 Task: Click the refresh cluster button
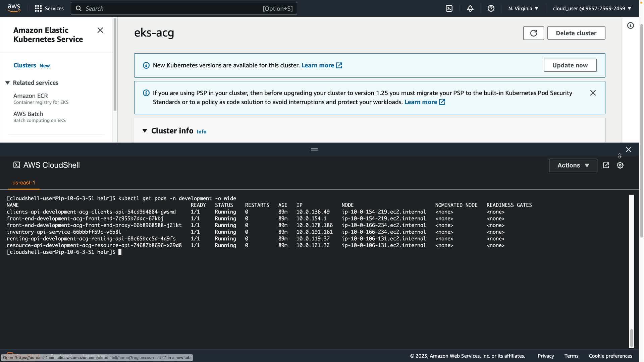tap(533, 33)
